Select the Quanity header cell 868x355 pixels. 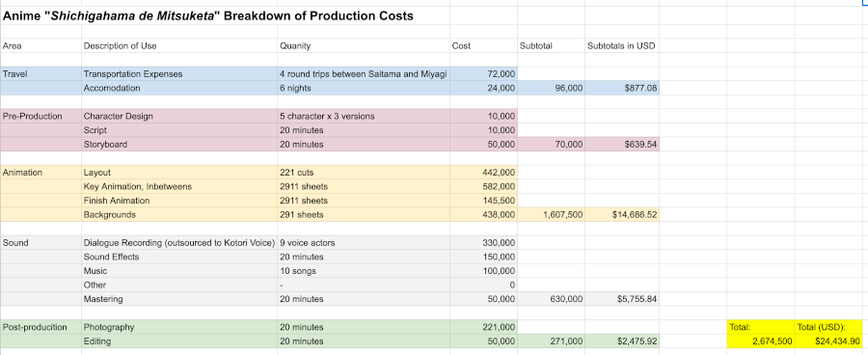(364, 46)
